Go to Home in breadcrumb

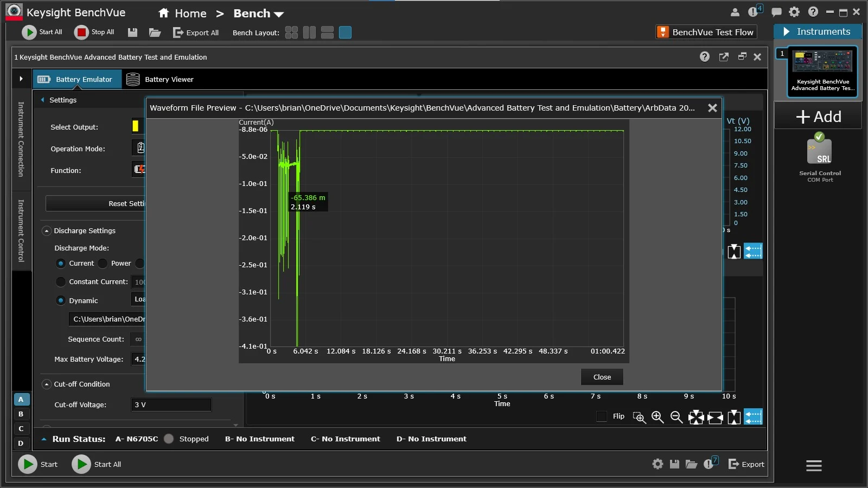tap(182, 14)
